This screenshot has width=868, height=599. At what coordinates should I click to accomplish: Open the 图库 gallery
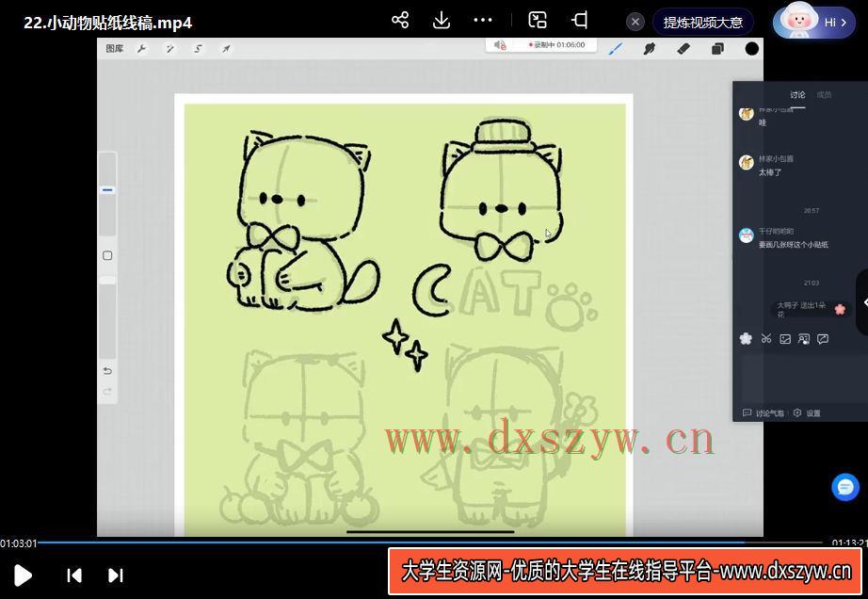115,49
